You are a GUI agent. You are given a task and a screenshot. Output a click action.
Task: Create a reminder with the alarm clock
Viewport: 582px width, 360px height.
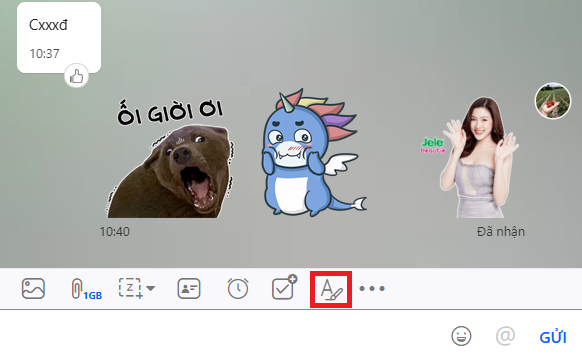pyautogui.click(x=238, y=288)
